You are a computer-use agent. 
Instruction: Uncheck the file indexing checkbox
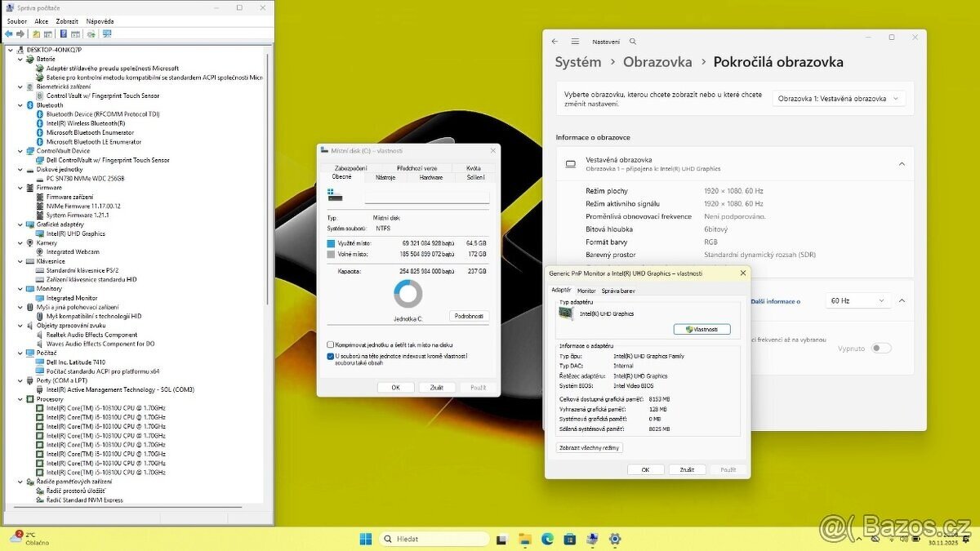[x=332, y=356]
